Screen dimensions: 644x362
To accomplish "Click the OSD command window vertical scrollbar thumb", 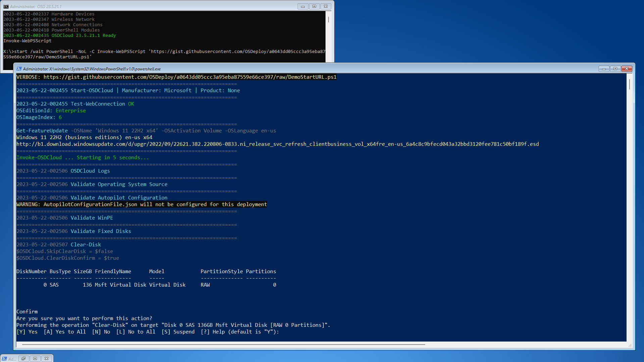I will (x=328, y=20).
